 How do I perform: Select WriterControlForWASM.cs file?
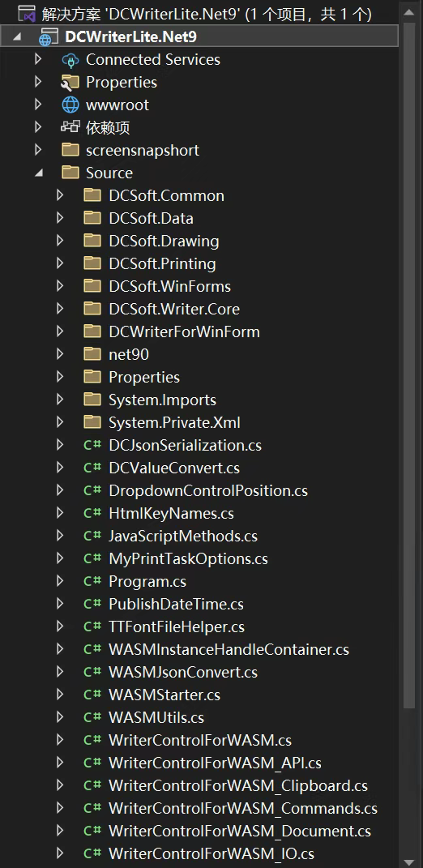click(x=200, y=740)
